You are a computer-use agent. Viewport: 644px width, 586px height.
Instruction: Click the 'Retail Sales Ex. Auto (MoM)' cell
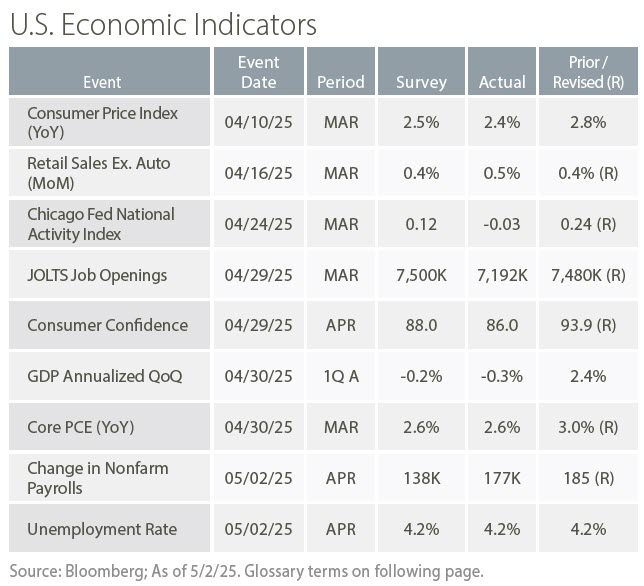pos(100,173)
